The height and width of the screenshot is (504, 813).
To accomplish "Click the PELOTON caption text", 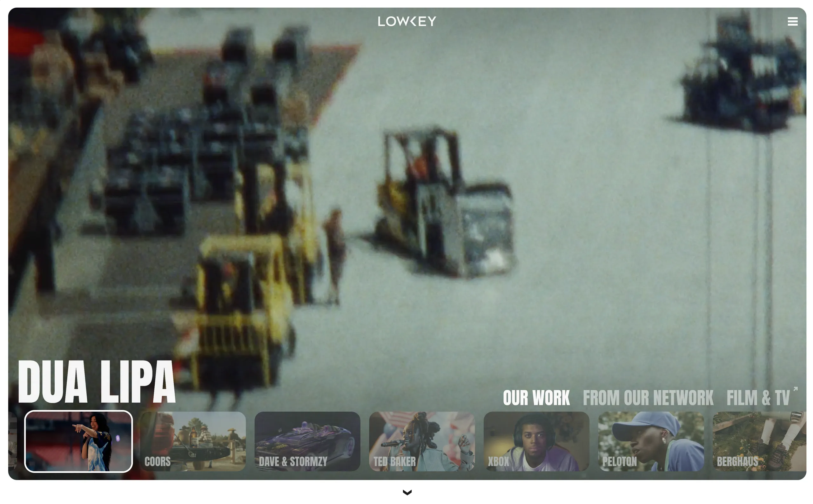I will pos(619,462).
